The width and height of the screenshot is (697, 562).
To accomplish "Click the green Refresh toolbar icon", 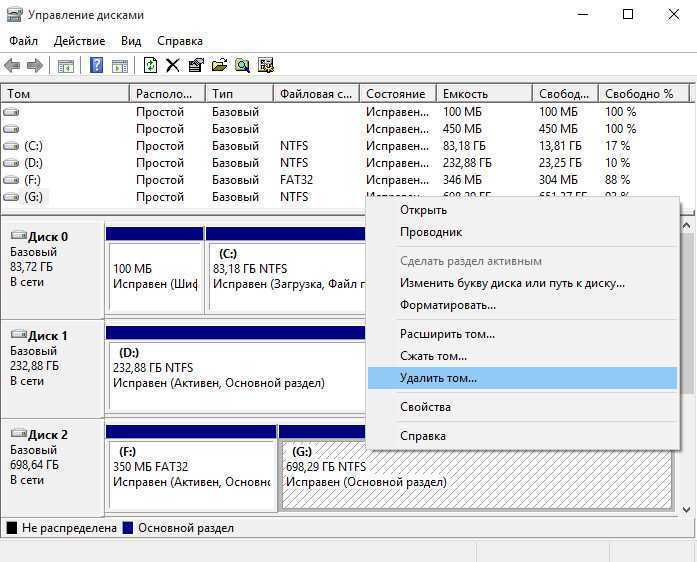I will point(151,65).
